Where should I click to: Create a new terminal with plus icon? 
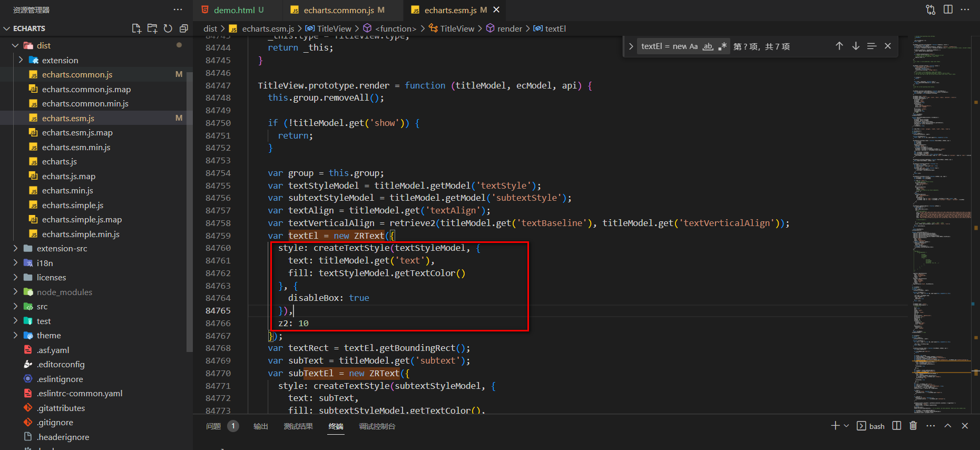(835, 426)
